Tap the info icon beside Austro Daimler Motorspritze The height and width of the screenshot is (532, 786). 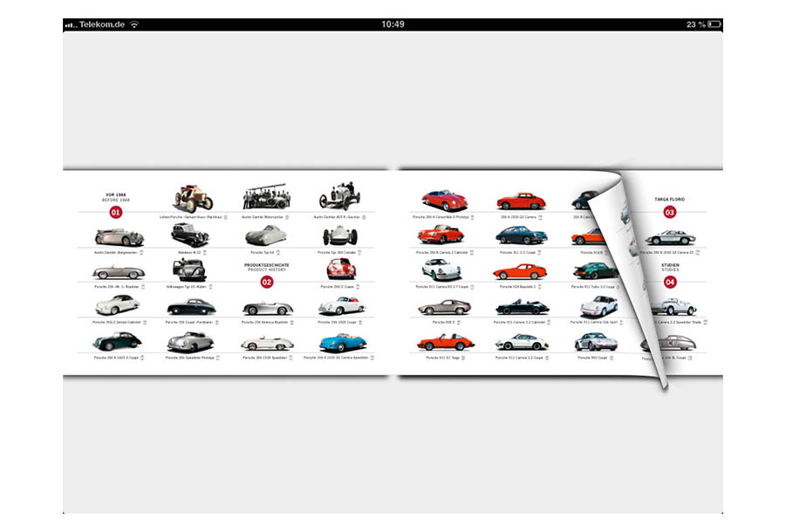[287, 217]
